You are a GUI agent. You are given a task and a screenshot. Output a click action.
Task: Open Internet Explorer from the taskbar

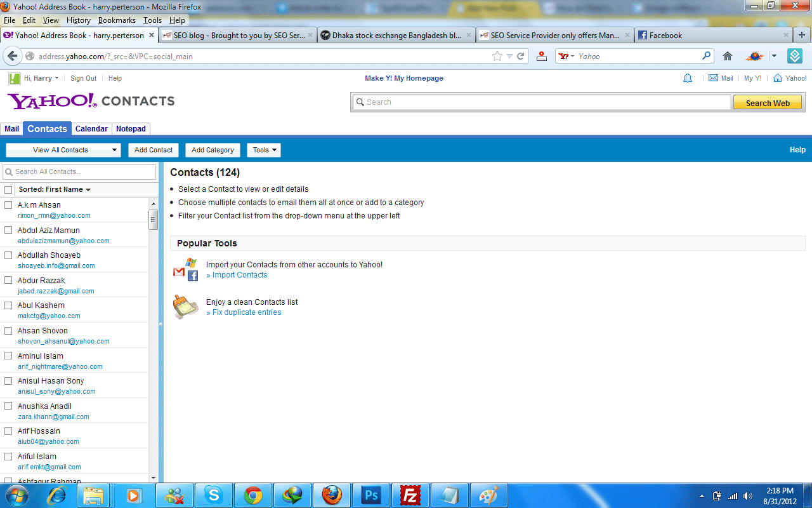click(x=57, y=495)
